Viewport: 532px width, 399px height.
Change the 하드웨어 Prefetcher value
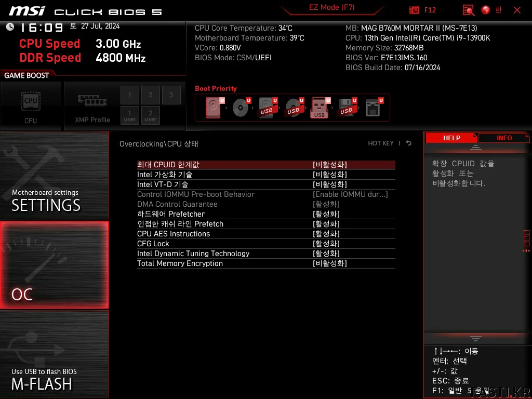[x=326, y=214]
